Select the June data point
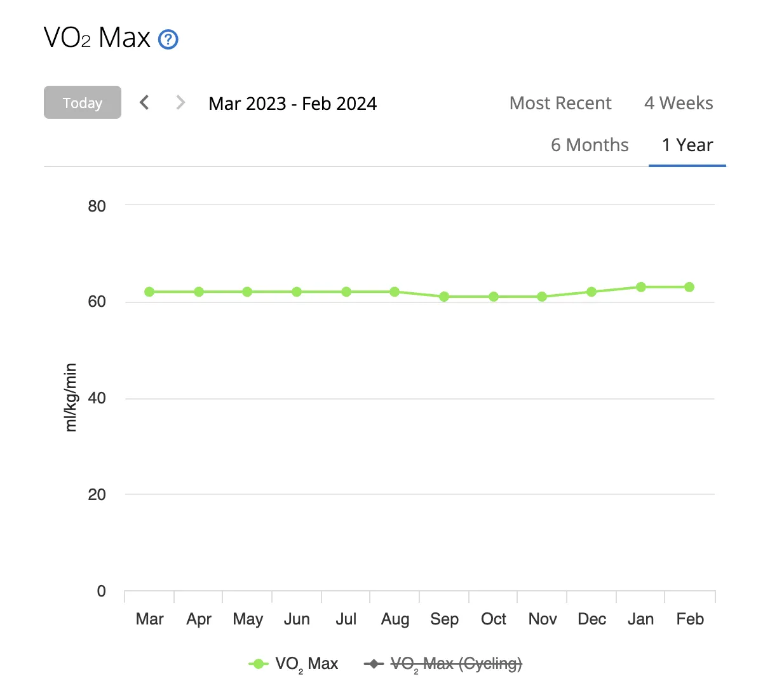The image size is (784, 681). point(297,292)
